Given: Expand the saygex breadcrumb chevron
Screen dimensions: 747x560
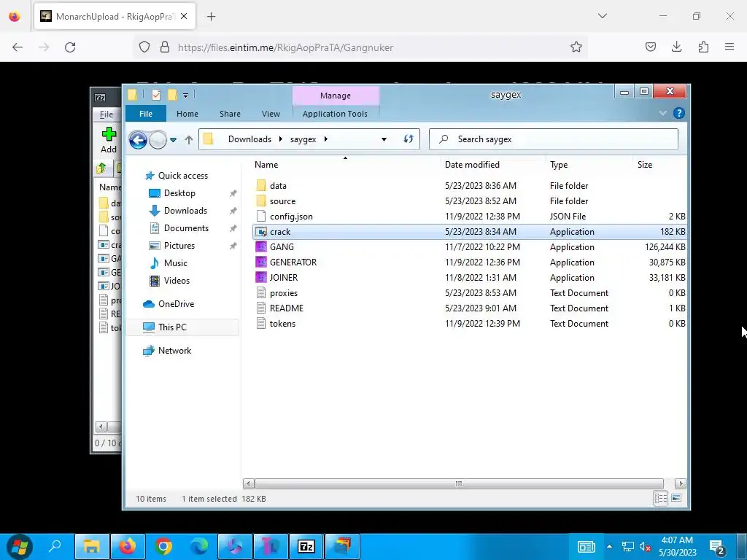Looking at the screenshot, I should click(326, 139).
